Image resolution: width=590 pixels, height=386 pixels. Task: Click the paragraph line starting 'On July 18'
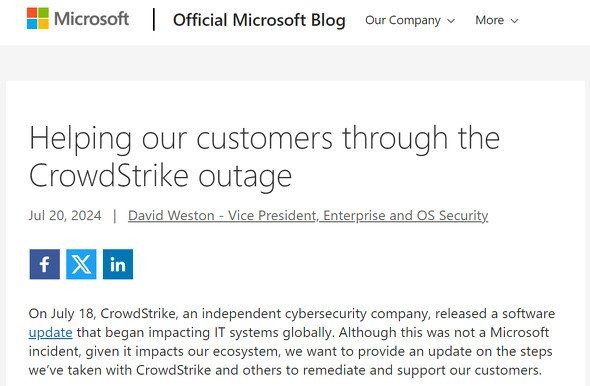292,314
